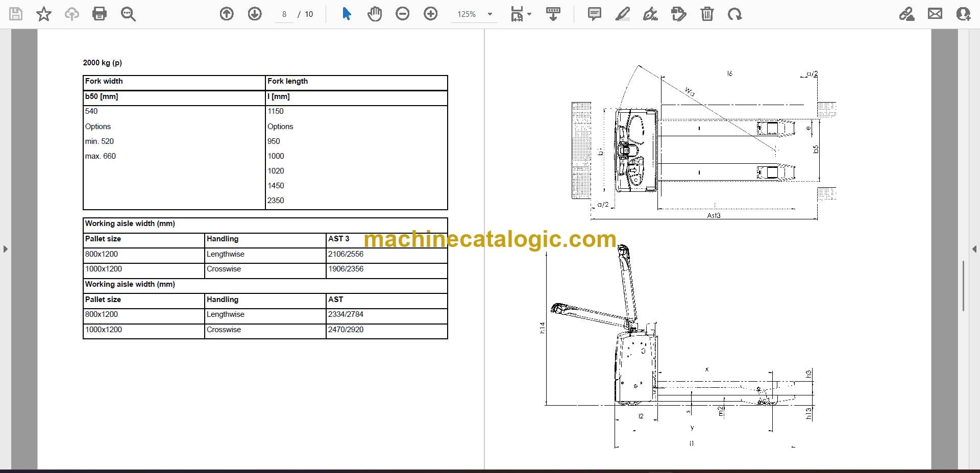Click the Save file icon
980x473 pixels.
pos(16,14)
